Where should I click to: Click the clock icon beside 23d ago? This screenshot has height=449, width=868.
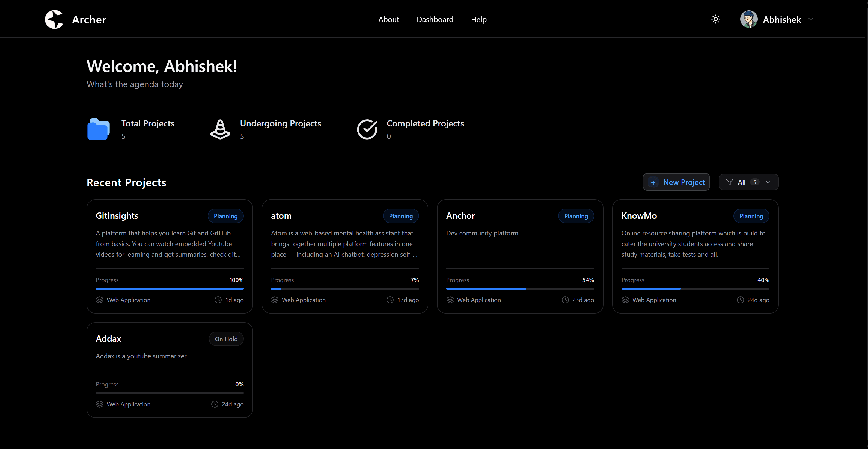(565, 300)
